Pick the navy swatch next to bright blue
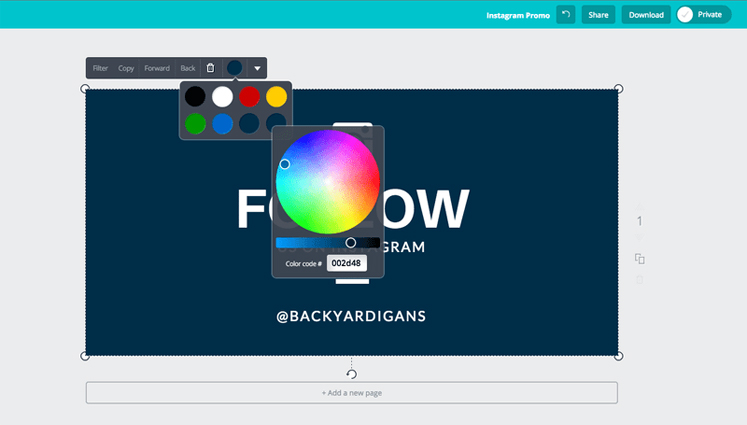Screen dimensions: 747x425 249,123
